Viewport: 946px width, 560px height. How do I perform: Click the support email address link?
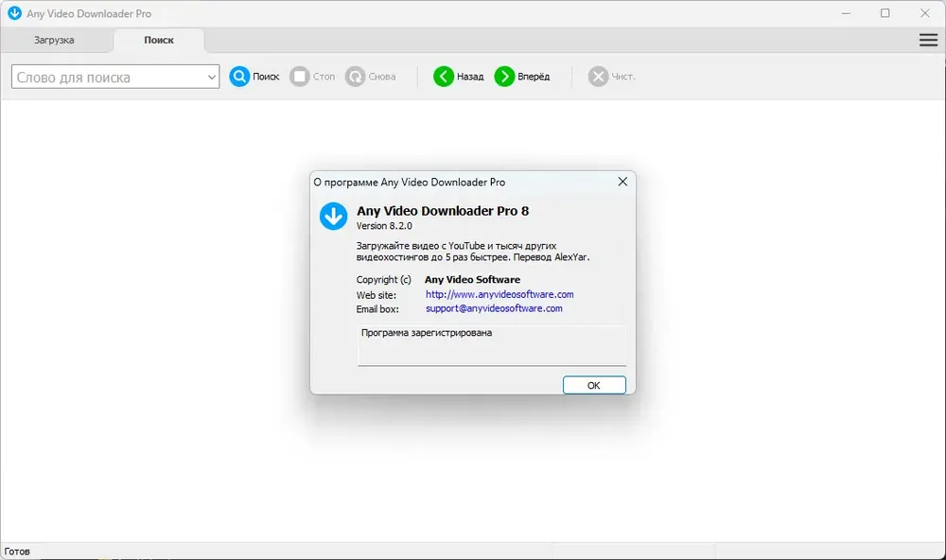coord(494,308)
